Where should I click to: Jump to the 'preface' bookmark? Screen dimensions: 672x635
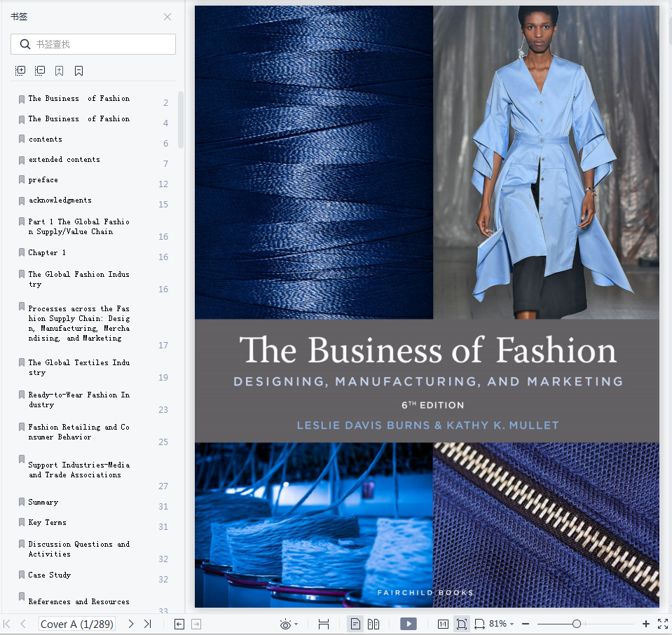[x=43, y=180]
